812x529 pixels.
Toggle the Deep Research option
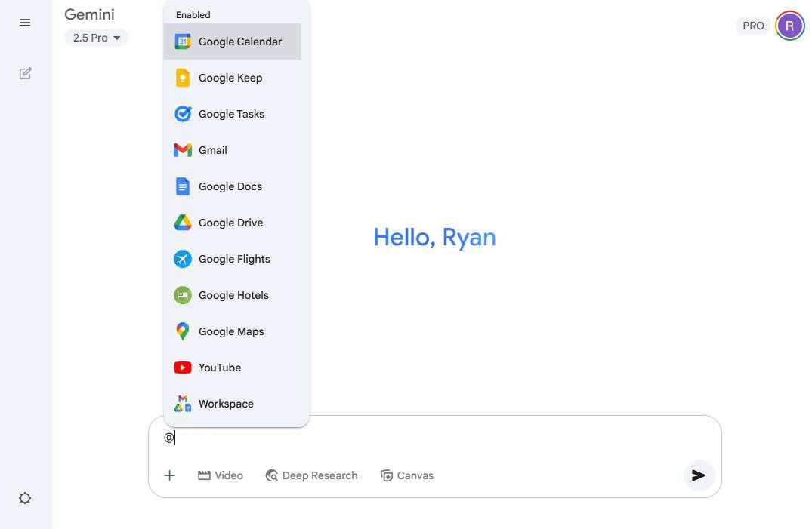(x=311, y=475)
